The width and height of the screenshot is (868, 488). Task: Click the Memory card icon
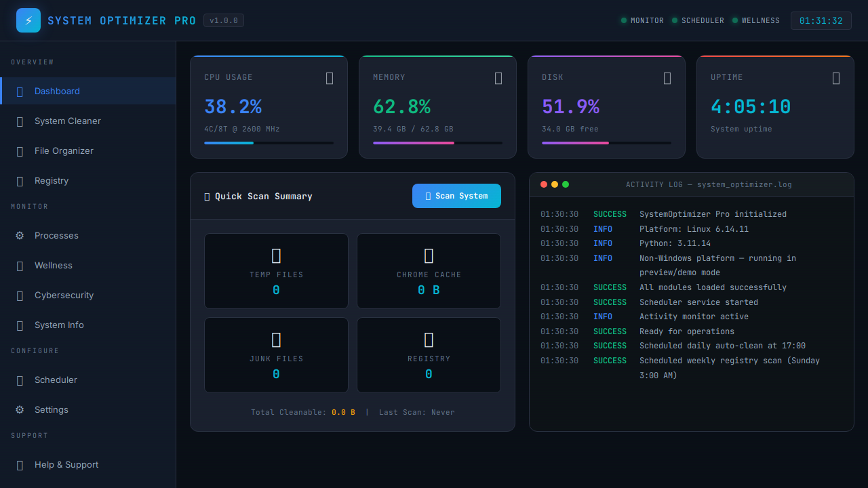pos(498,78)
